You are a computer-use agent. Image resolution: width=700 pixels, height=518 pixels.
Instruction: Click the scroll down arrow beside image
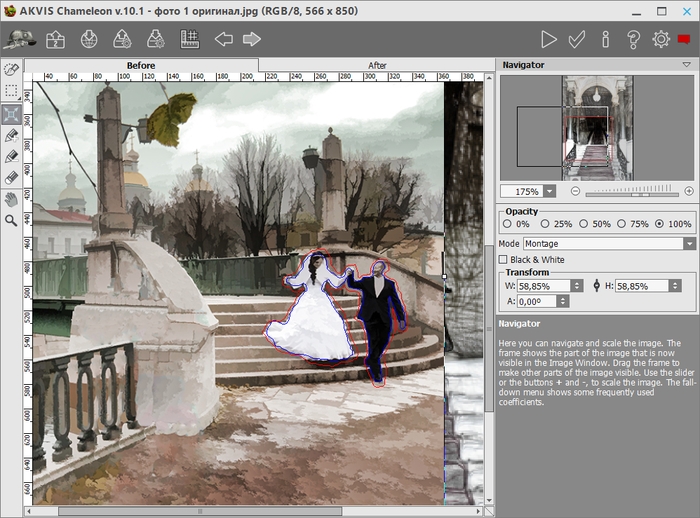(489, 500)
